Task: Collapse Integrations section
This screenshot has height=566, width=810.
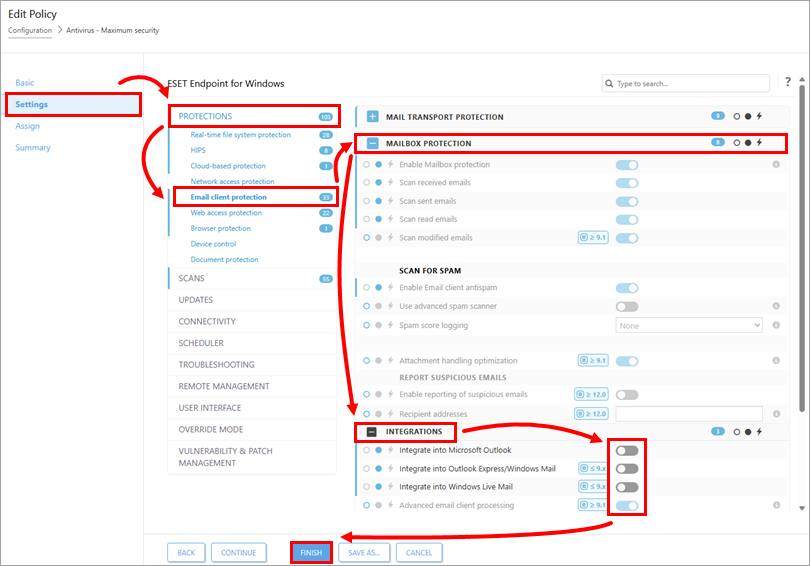Action: click(x=371, y=432)
